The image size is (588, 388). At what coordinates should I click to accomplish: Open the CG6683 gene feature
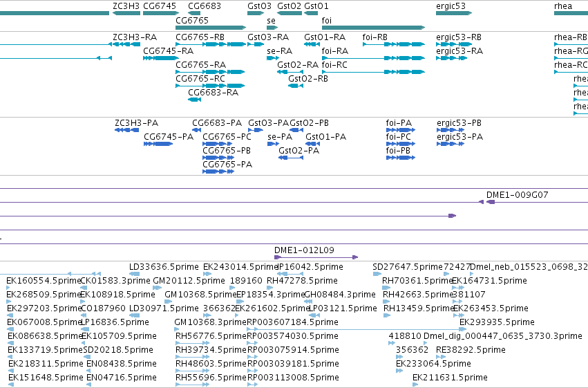(x=194, y=13)
